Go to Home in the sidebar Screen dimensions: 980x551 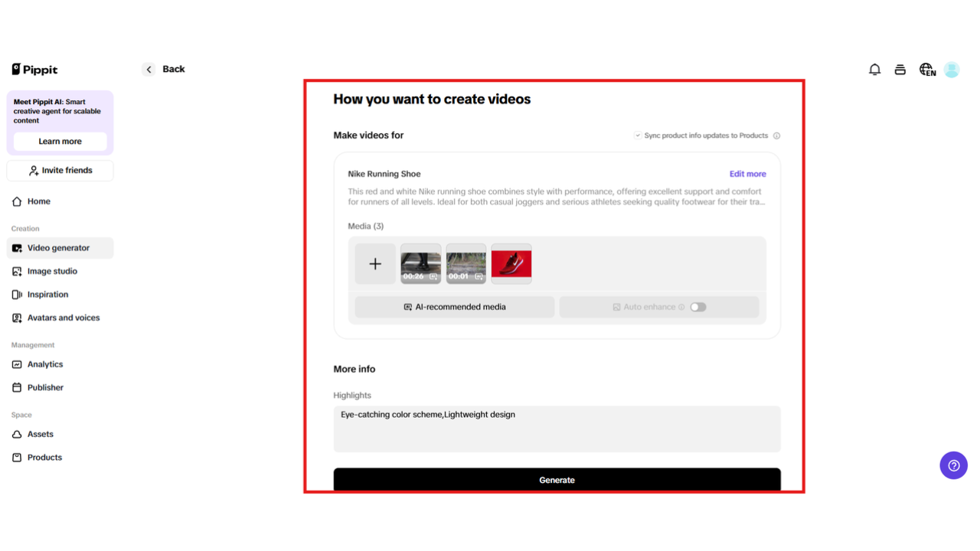tap(60, 201)
